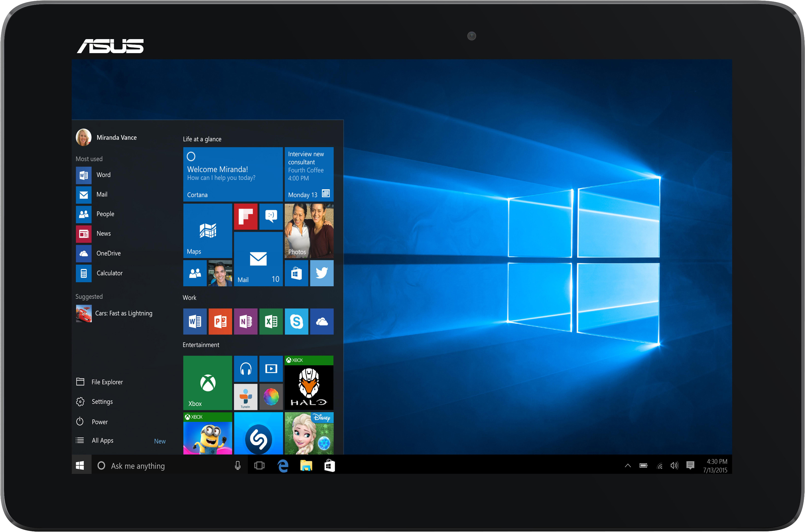Screen dimensions: 805x532
Task: Click the Life at a glance group title
Action: pyautogui.click(x=202, y=139)
